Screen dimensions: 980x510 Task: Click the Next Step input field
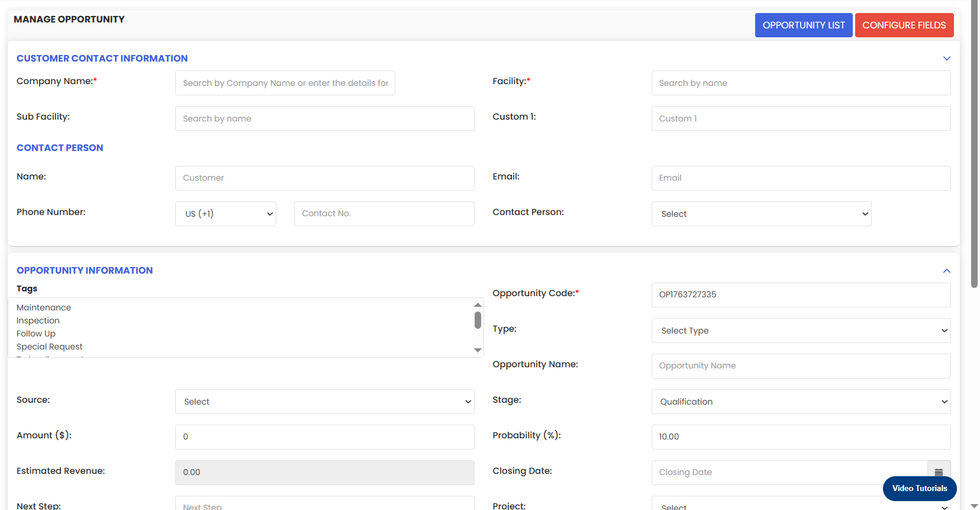[x=325, y=503]
